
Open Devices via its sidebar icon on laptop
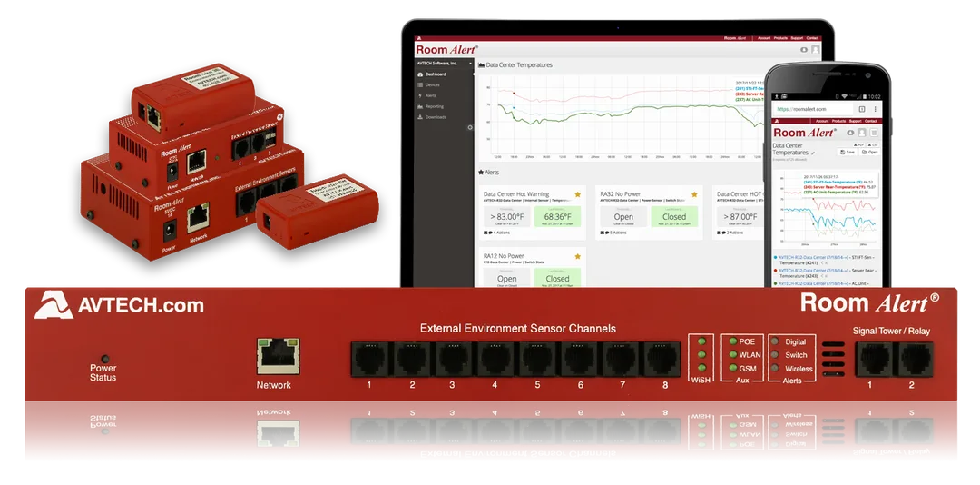click(x=420, y=85)
